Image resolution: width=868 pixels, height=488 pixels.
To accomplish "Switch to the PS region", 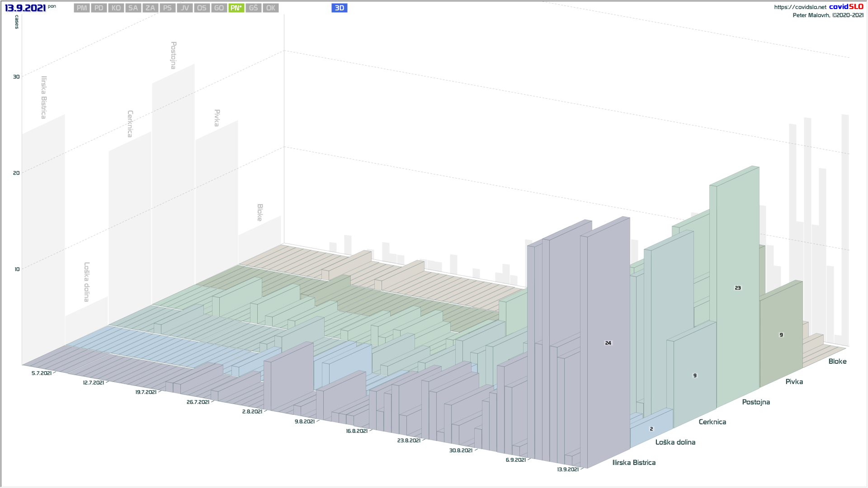I will click(167, 8).
